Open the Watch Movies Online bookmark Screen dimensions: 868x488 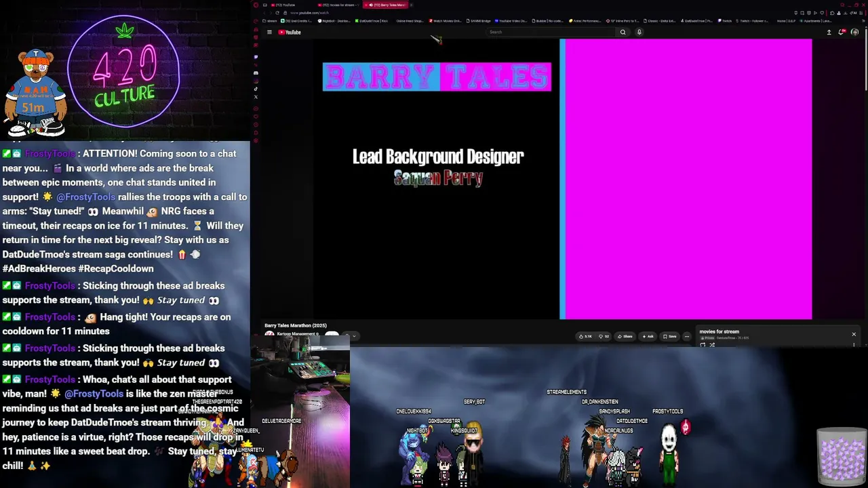pyautogui.click(x=446, y=21)
